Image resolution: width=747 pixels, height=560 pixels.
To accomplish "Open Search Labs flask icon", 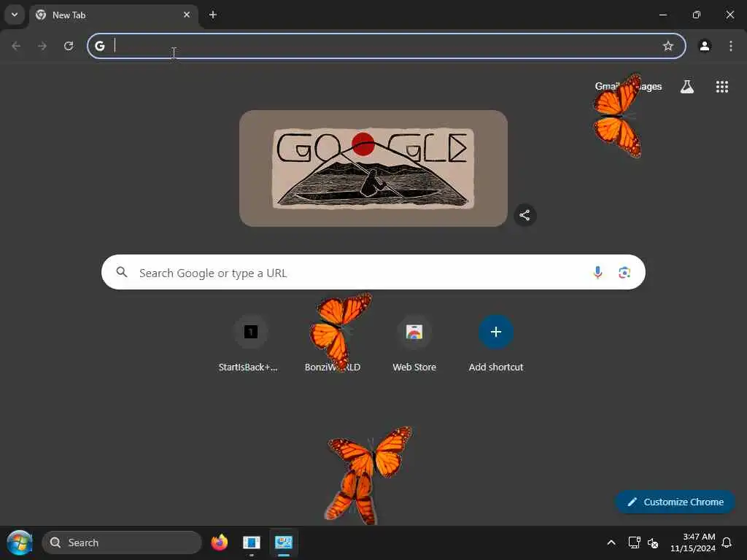I will pyautogui.click(x=687, y=87).
